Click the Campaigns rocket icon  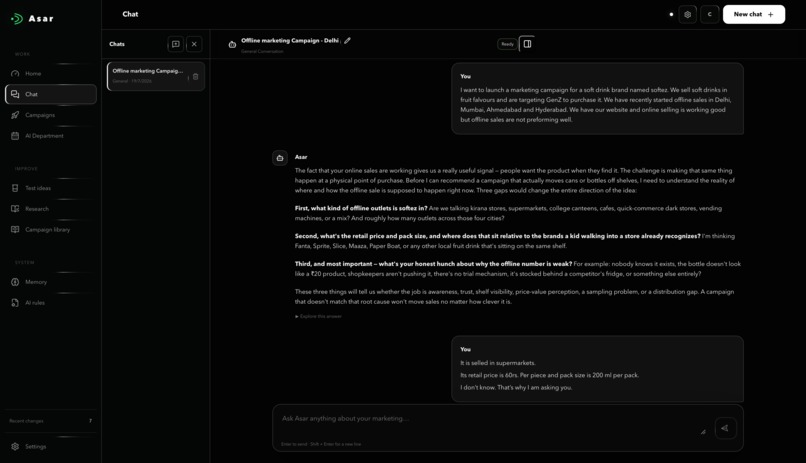point(15,115)
